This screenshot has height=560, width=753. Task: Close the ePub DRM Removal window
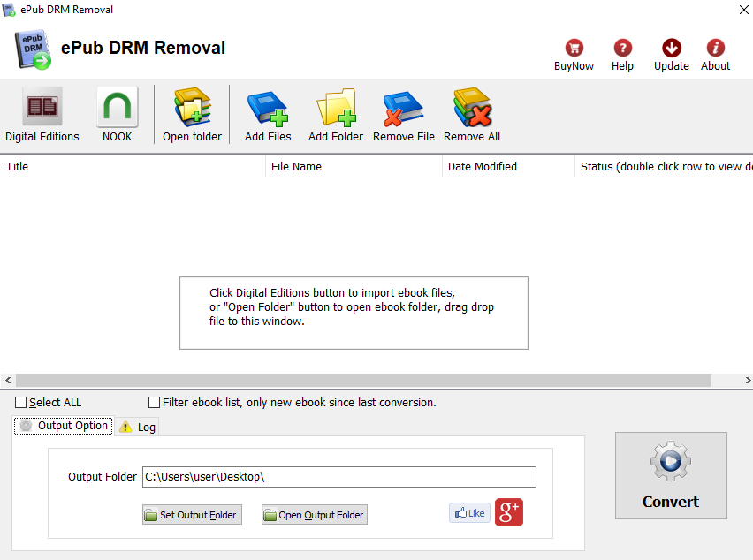[x=743, y=10]
